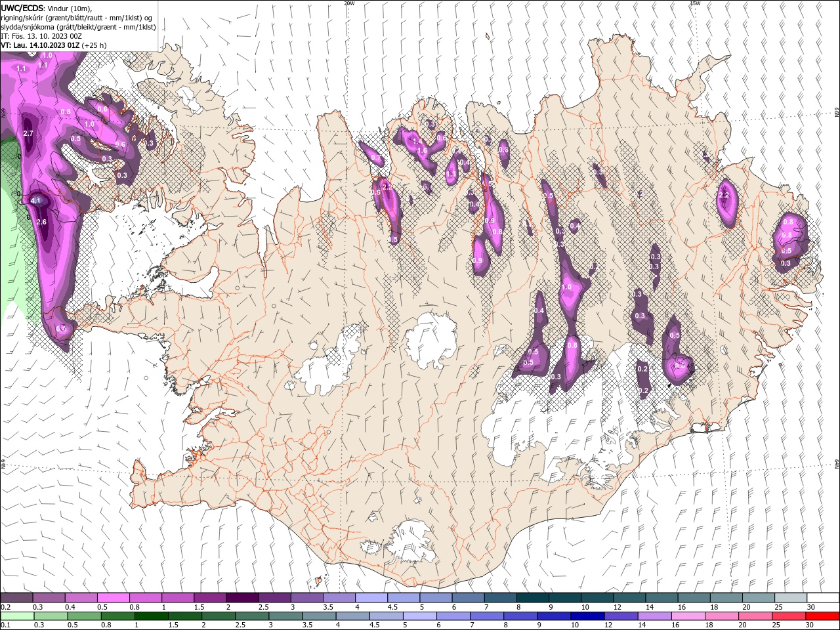Select the medium green 0.5–0.8 lower legend swatch
Image resolution: width=840 pixels, height=630 pixels.
(85, 616)
